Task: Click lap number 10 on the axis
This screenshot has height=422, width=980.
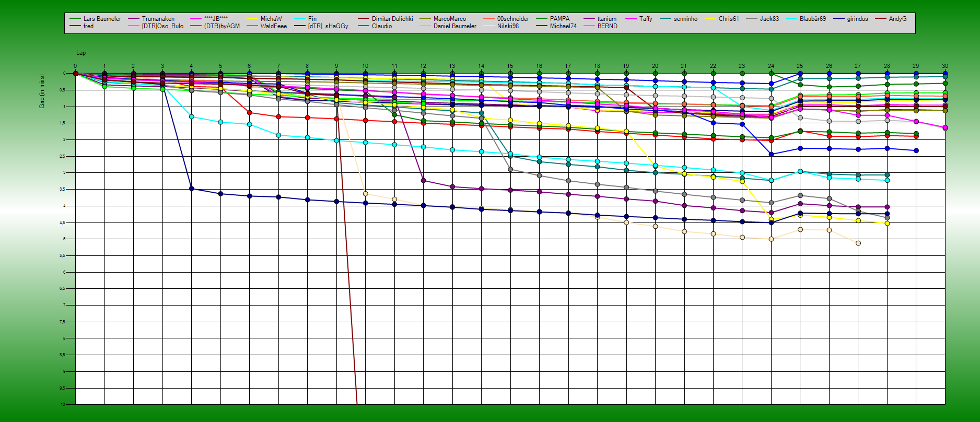Action: 365,66
